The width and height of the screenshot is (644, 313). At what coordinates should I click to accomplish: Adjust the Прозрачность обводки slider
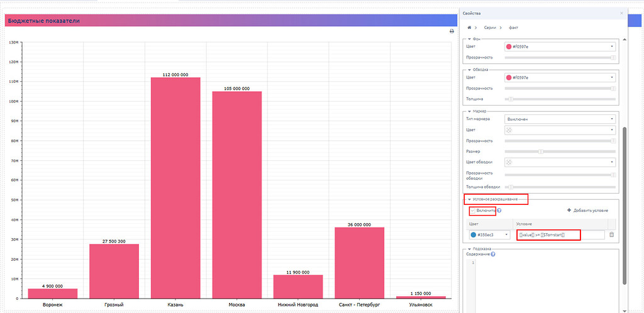pyautogui.click(x=560, y=175)
